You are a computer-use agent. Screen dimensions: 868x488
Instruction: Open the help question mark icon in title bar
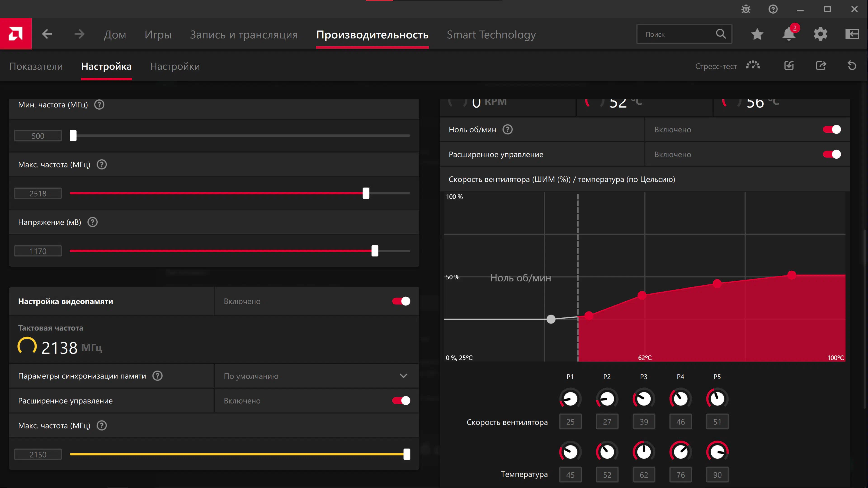click(773, 9)
